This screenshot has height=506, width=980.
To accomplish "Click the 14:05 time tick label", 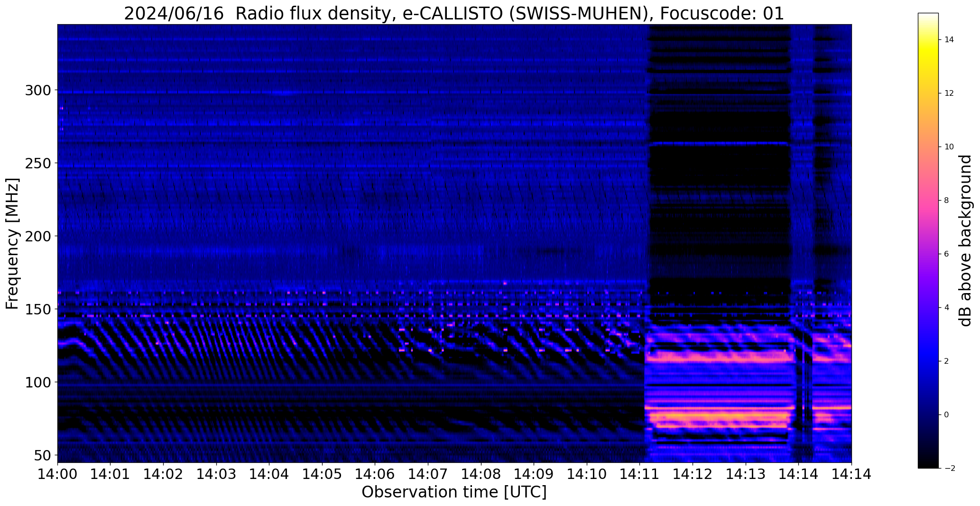I will (x=322, y=474).
